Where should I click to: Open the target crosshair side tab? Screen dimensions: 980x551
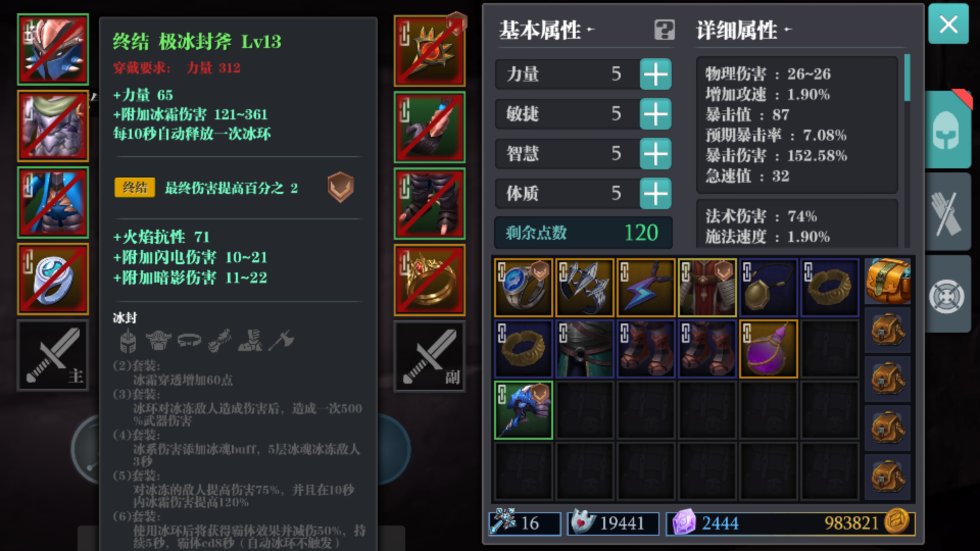947,296
